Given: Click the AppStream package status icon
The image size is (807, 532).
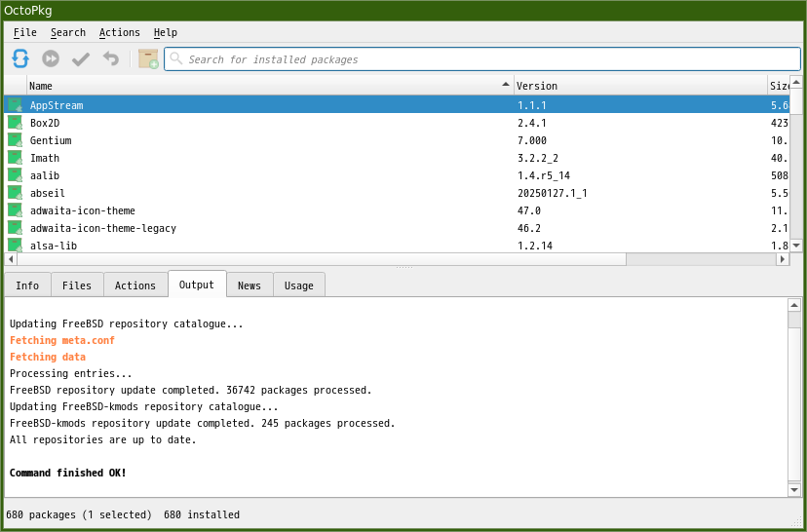Looking at the screenshot, I should pyautogui.click(x=15, y=105).
